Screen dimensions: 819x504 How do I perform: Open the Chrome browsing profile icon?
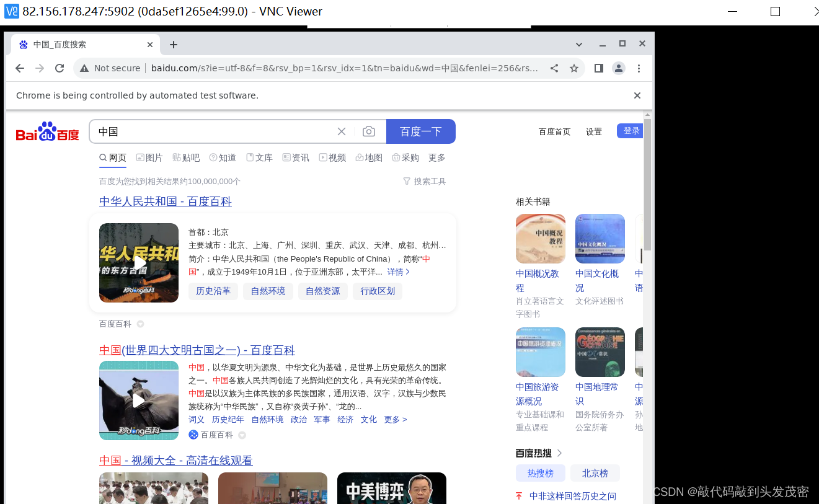click(x=619, y=68)
